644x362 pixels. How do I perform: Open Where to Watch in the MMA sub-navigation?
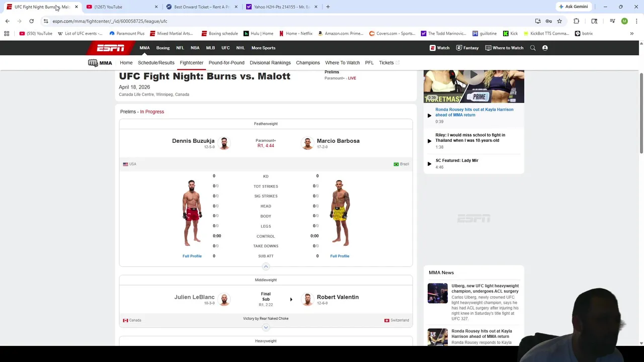pos(342,63)
